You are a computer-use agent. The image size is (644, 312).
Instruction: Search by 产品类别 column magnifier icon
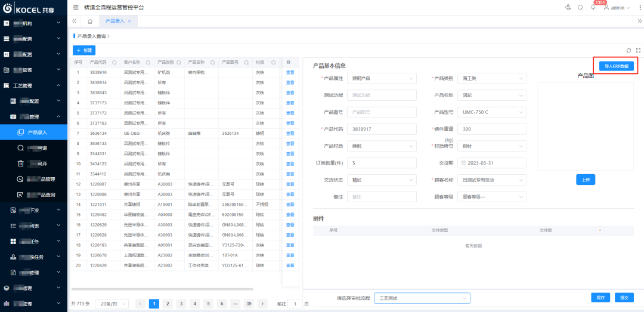pos(179,63)
